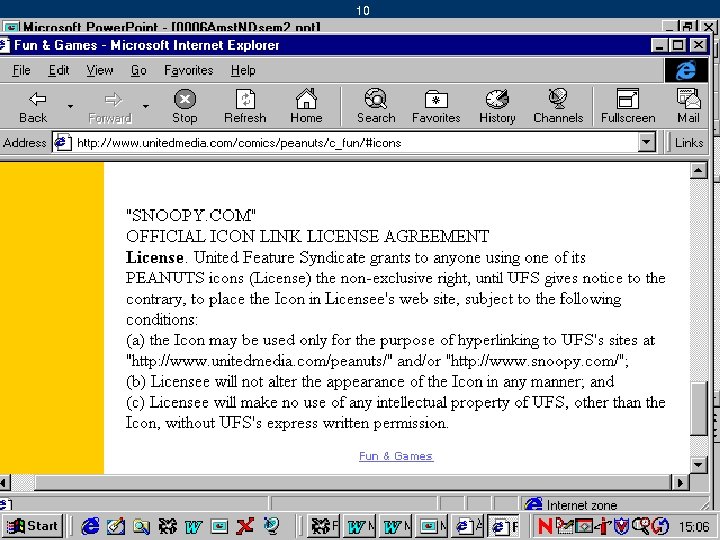Click the horizontal scrollbar thumb
This screenshot has width=720, height=540.
pyautogui.click(x=353, y=483)
